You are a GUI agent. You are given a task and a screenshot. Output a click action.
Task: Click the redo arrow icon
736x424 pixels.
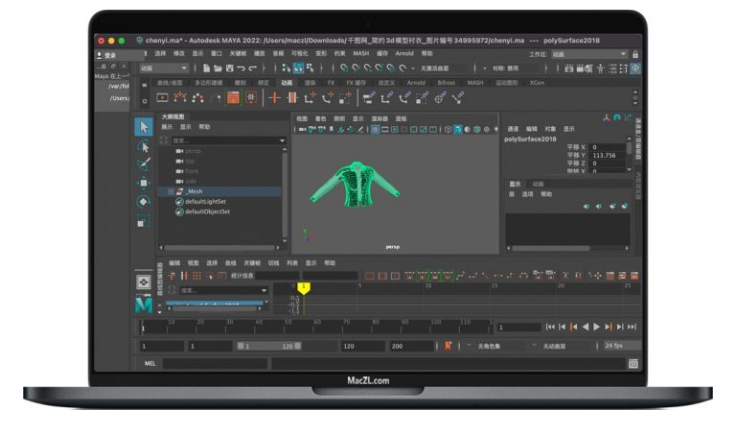click(253, 69)
